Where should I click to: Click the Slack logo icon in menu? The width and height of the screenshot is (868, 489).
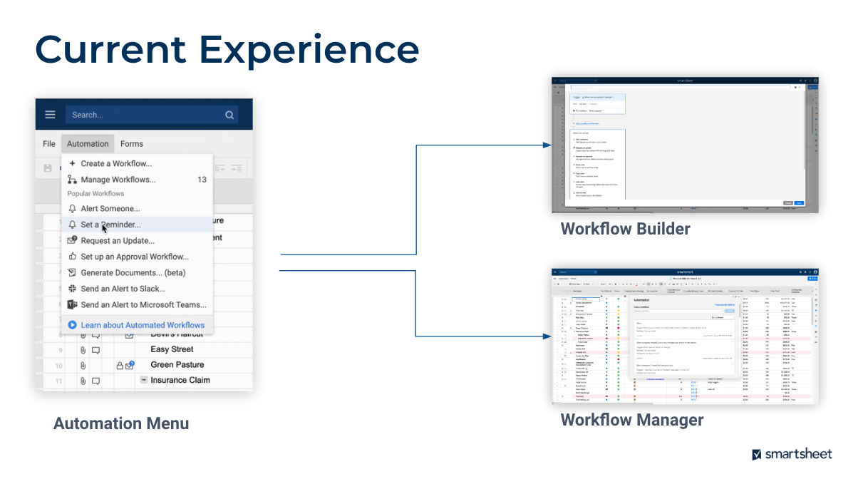click(72, 289)
